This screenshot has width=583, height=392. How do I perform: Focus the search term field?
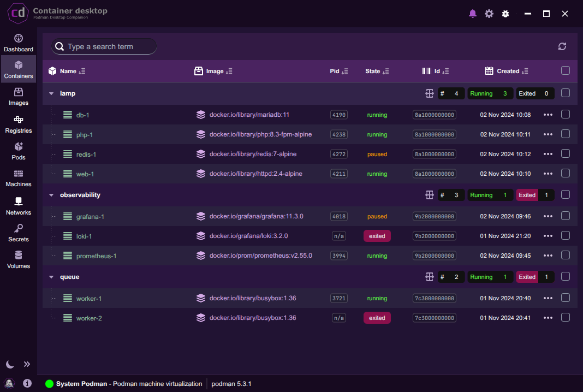(x=104, y=46)
